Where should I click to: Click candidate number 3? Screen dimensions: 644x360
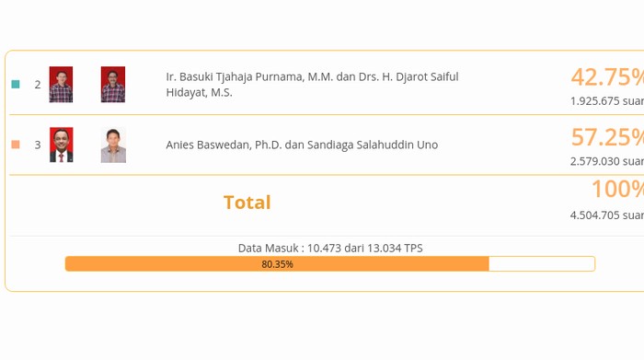(x=38, y=145)
